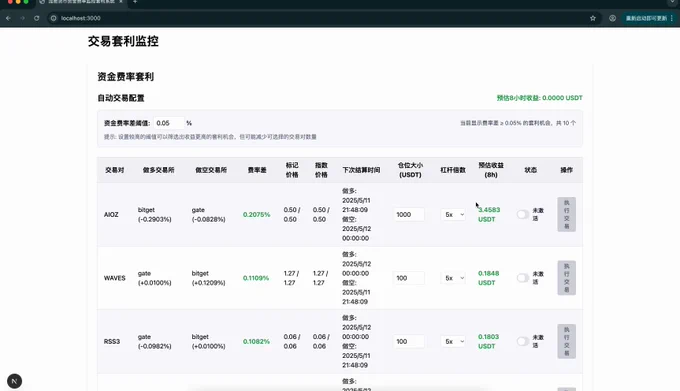Open the site information icon in address bar
This screenshot has height=391, width=680.
pyautogui.click(x=54, y=18)
